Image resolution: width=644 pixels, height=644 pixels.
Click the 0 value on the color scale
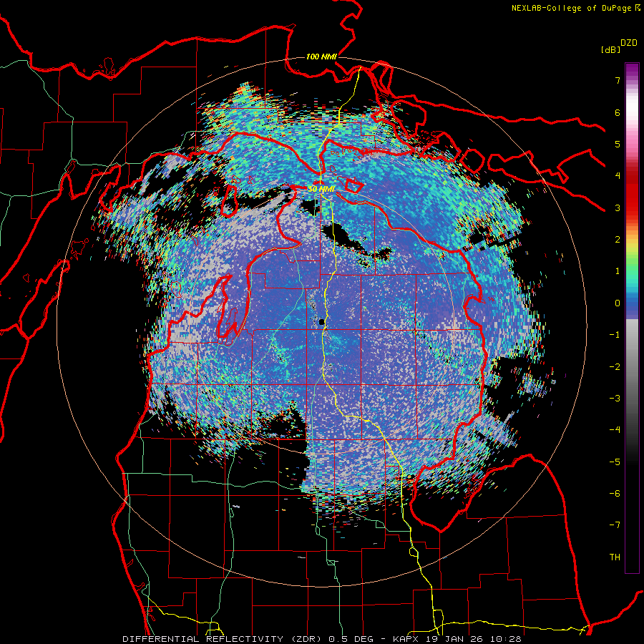pos(618,303)
